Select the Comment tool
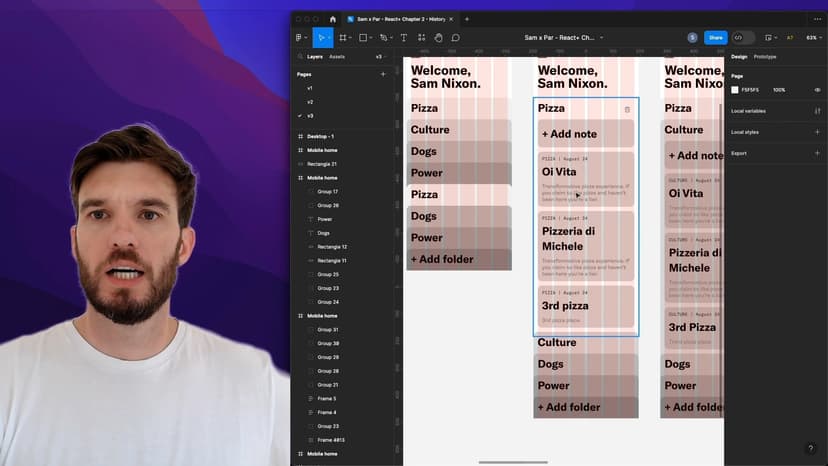828x466 pixels. [456, 38]
